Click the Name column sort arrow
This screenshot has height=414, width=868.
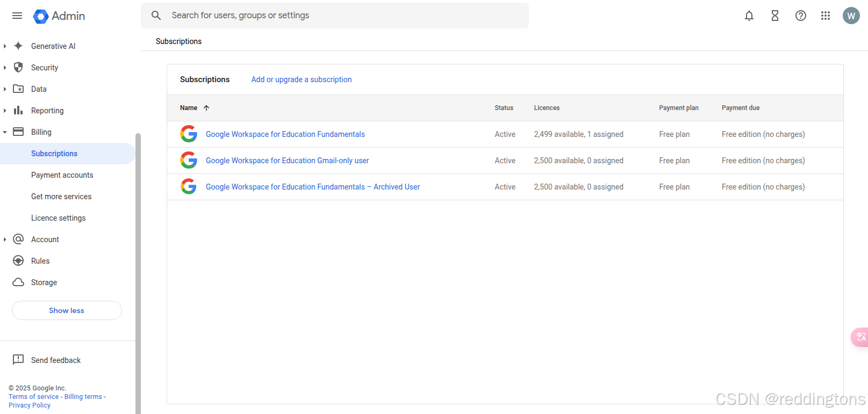(206, 108)
